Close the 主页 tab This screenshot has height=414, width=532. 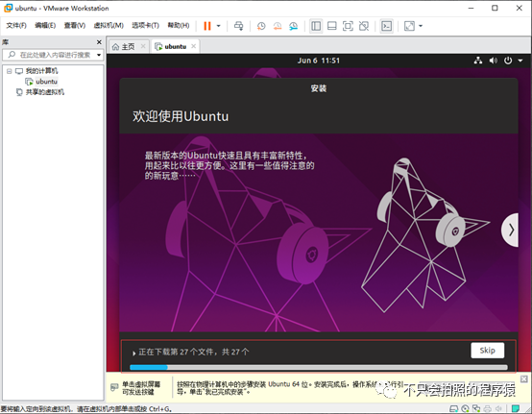point(143,46)
